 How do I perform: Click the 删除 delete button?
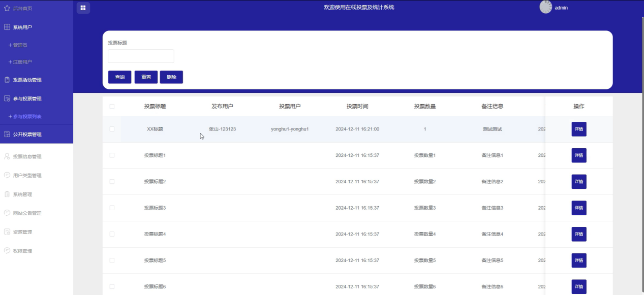171,77
